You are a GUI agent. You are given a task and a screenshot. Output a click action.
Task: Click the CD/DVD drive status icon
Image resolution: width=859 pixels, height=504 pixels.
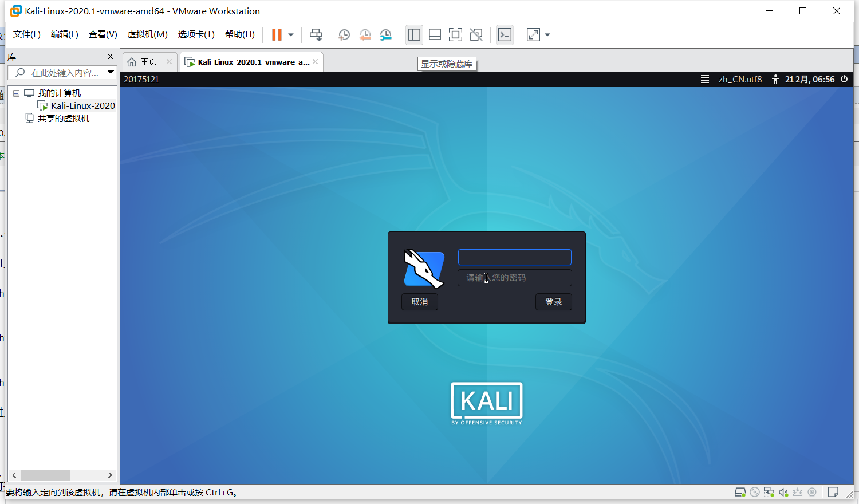coord(755,493)
